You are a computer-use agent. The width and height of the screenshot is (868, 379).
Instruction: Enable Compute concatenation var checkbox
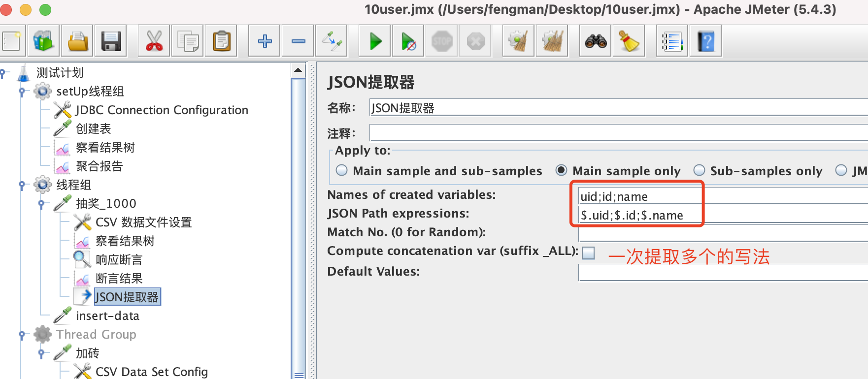click(588, 253)
